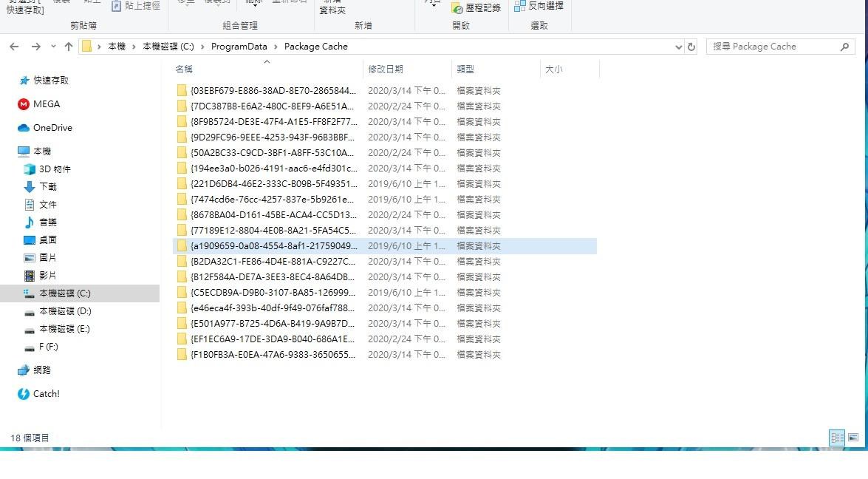Switch to details view in the status bar
This screenshot has height=479, width=868.
pos(837,438)
